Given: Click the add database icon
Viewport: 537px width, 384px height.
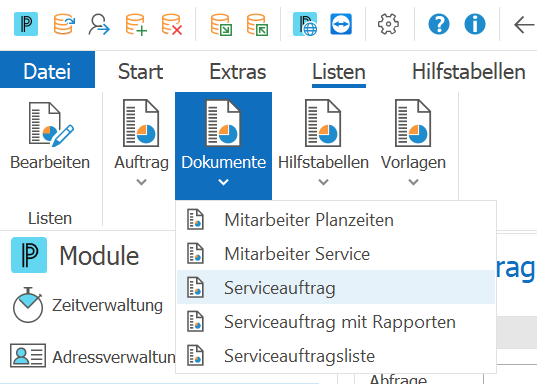Looking at the screenshot, I should coord(136,24).
